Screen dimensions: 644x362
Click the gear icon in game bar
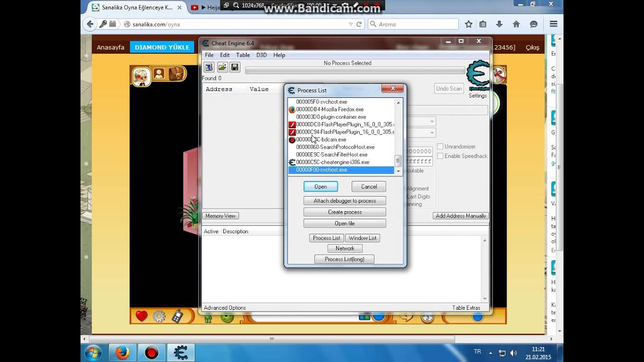tap(159, 316)
